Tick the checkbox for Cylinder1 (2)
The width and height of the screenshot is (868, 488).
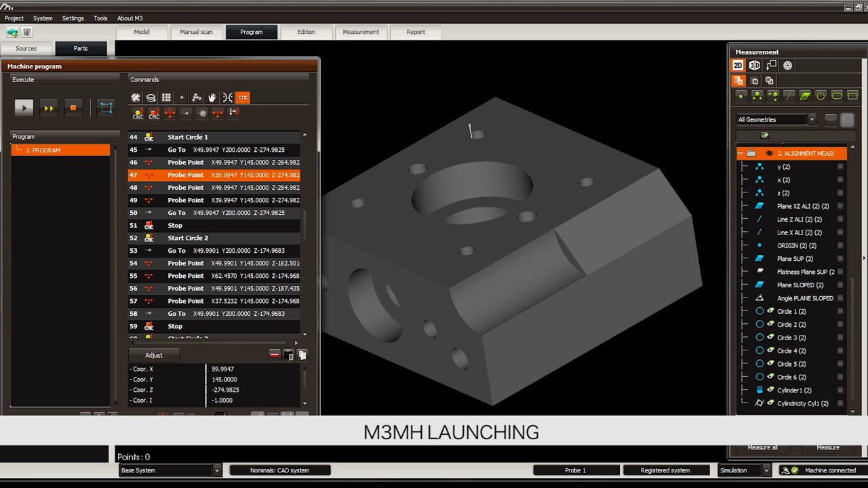[x=840, y=390]
